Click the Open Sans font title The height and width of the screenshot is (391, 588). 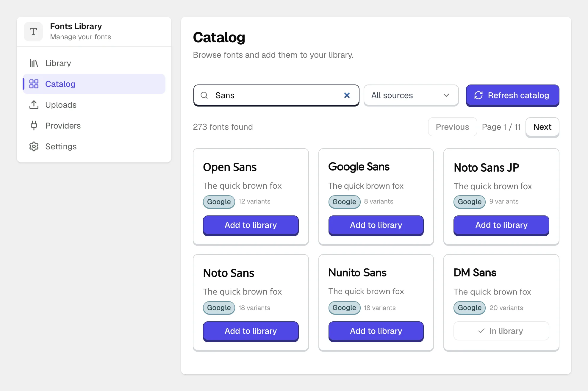point(230,167)
